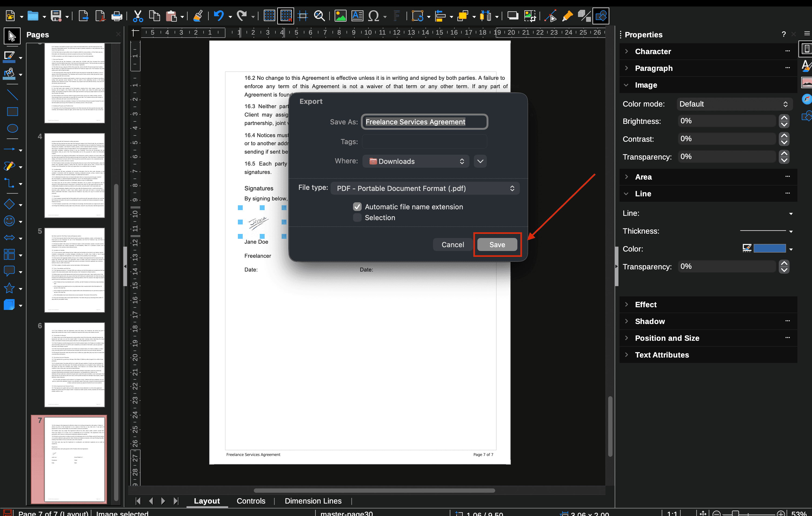
Task: Click the Save button in Export dialog
Action: [497, 245]
